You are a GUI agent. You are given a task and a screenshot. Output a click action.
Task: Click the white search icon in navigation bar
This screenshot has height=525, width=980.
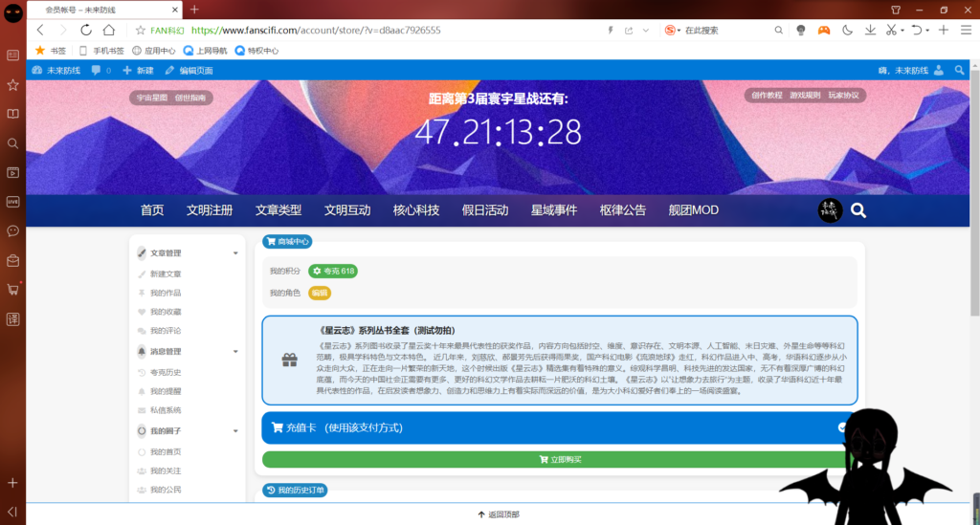(x=858, y=210)
